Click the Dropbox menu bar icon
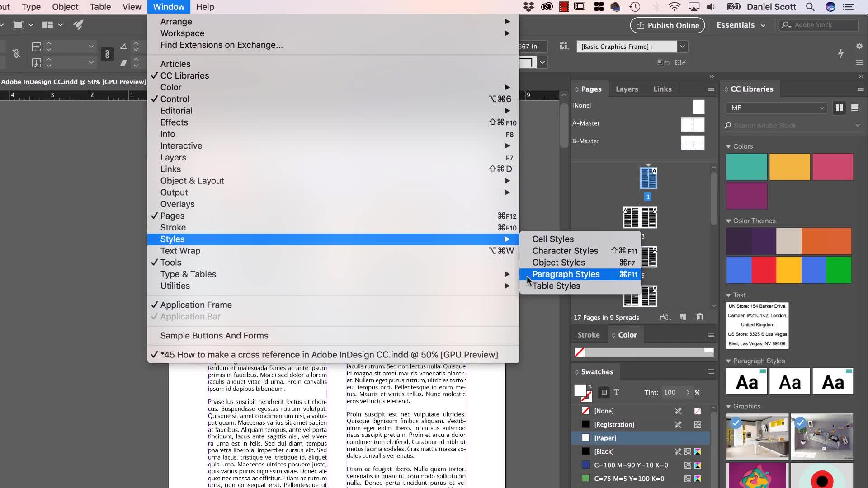Image resolution: width=868 pixels, height=488 pixels. [528, 7]
